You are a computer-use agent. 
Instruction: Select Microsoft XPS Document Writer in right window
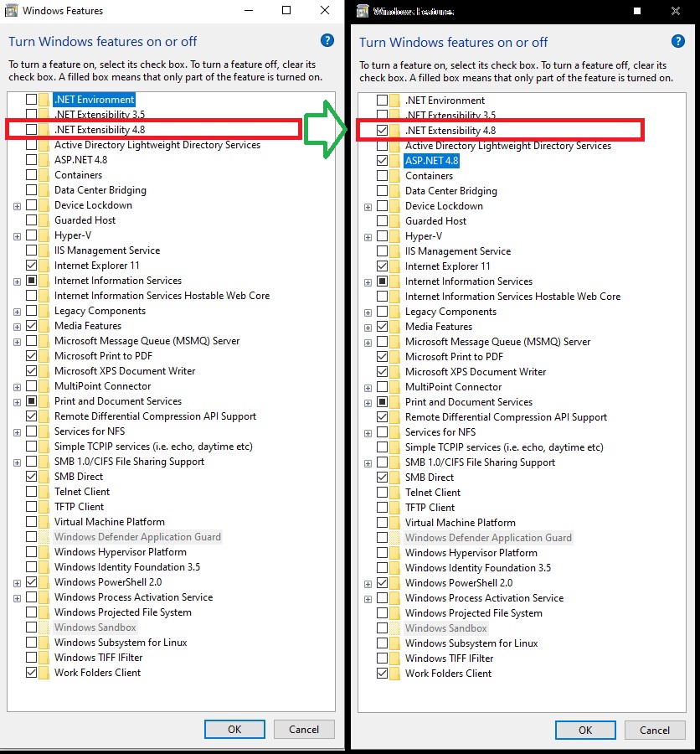pyautogui.click(x=476, y=372)
